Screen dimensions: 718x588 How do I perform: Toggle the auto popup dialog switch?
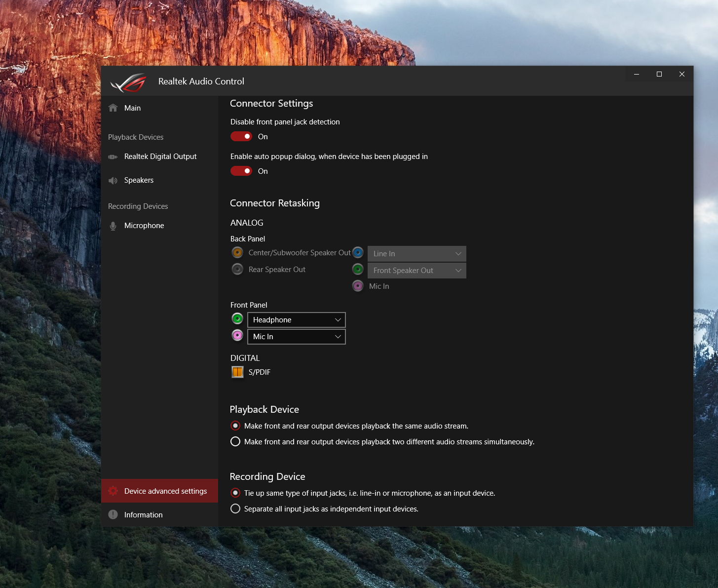(241, 171)
